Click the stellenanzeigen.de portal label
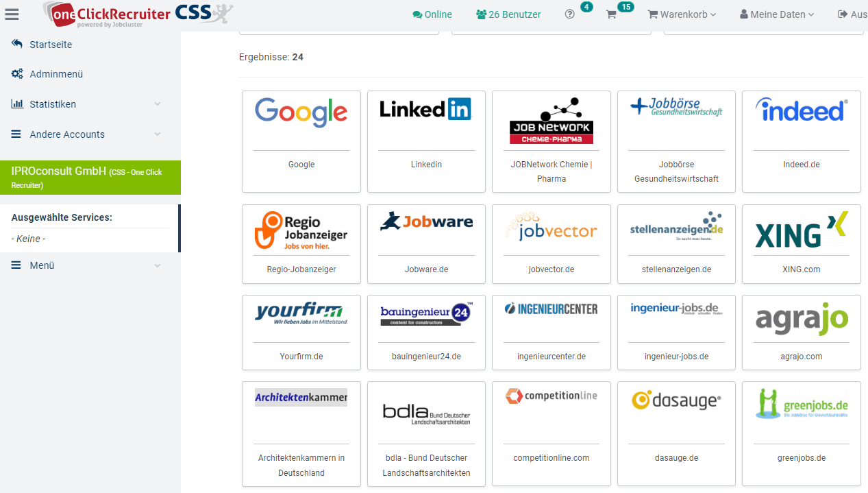 pos(676,269)
